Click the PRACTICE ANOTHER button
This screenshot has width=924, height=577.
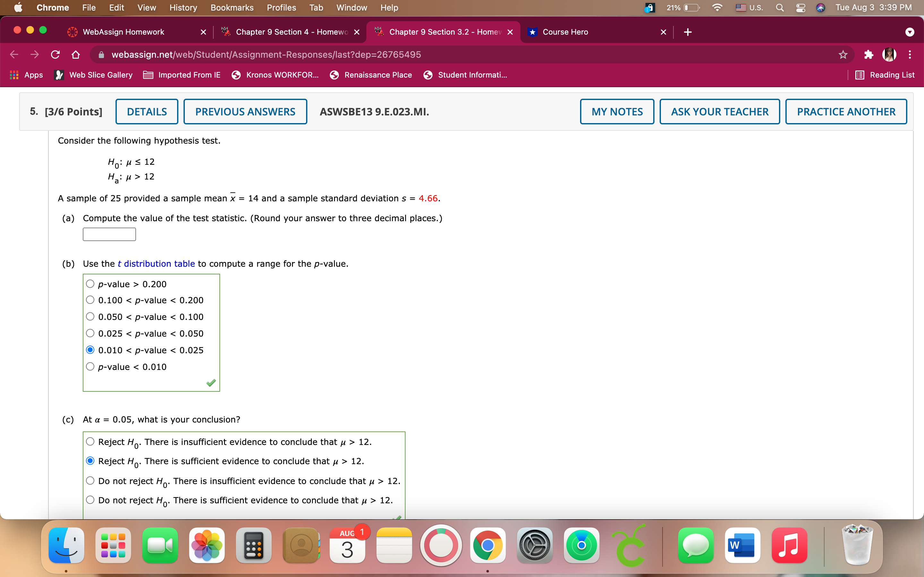846,112
